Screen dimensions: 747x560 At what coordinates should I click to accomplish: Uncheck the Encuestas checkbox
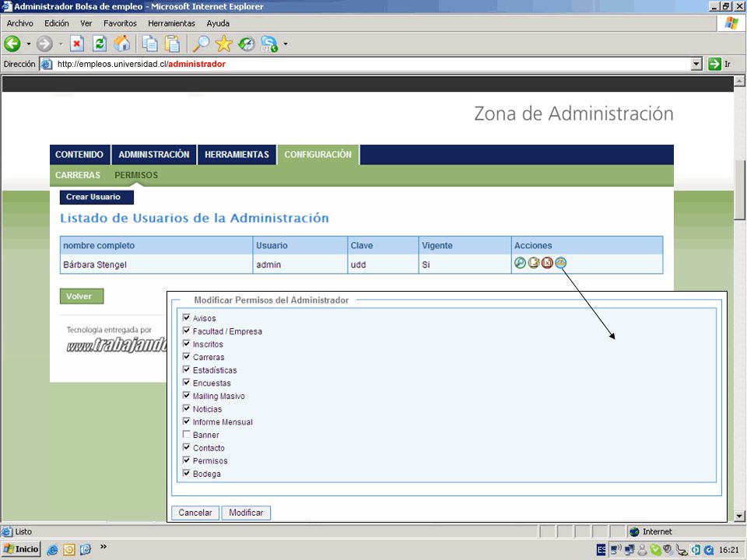tap(187, 383)
